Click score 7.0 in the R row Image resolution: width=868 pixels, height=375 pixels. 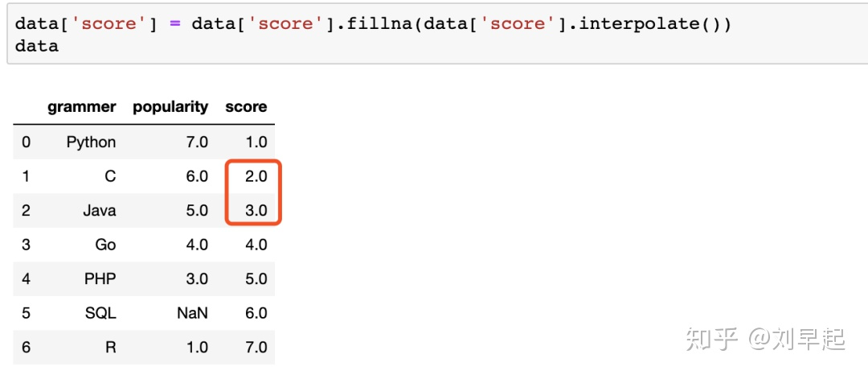click(x=256, y=348)
